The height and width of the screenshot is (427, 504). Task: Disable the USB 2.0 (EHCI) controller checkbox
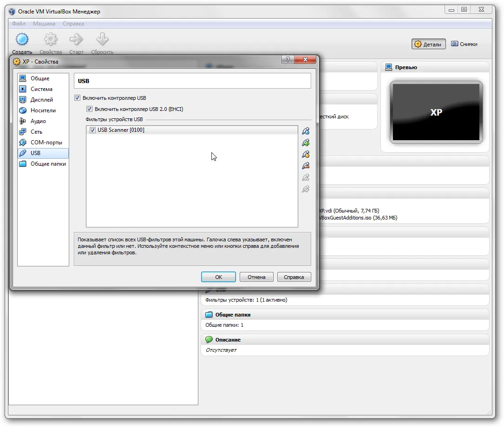tap(89, 109)
